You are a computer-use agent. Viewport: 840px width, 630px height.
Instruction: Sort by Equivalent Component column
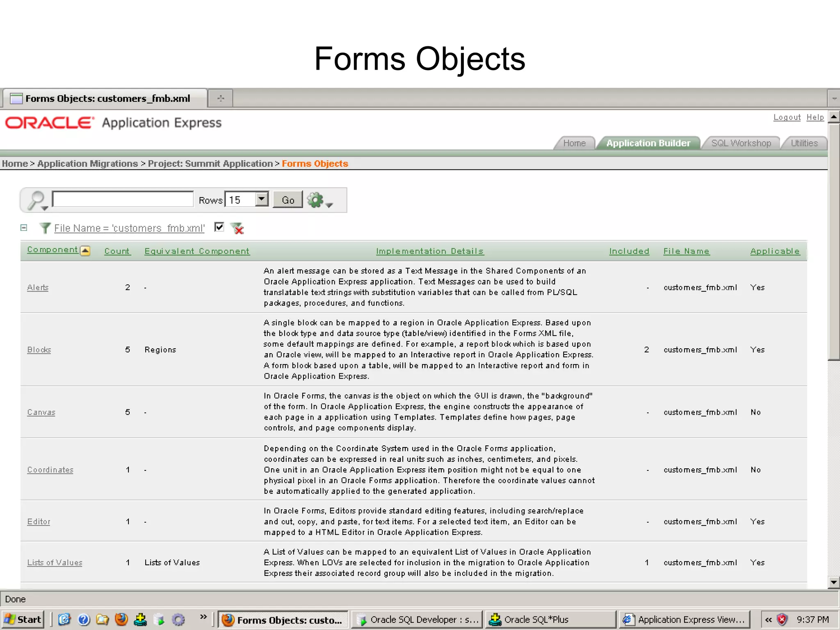pos(197,251)
